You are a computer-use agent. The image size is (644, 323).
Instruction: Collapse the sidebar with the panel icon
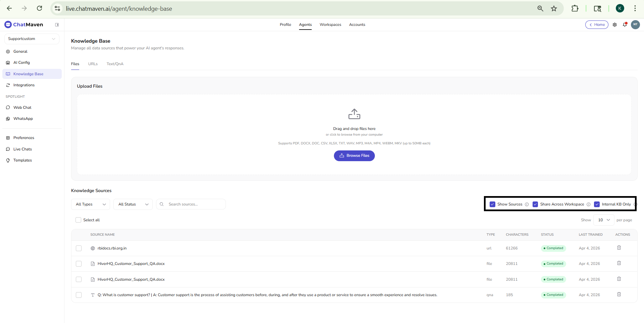click(x=57, y=25)
